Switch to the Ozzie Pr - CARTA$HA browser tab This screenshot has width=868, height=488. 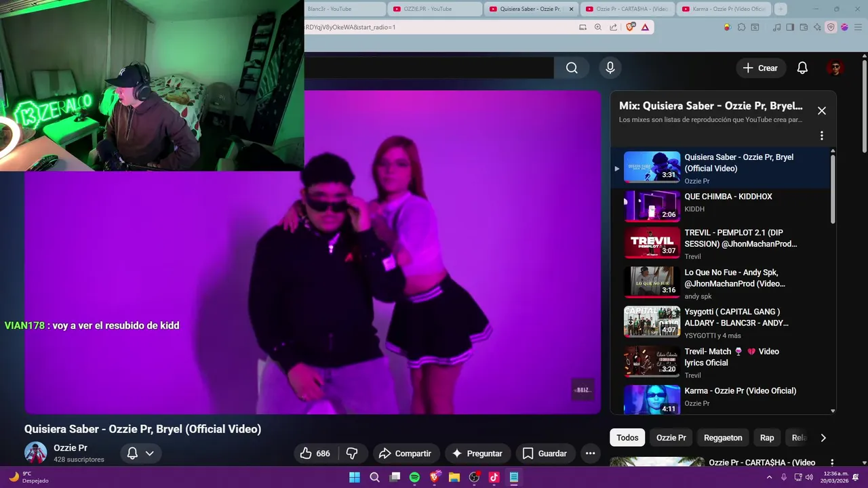[627, 9]
